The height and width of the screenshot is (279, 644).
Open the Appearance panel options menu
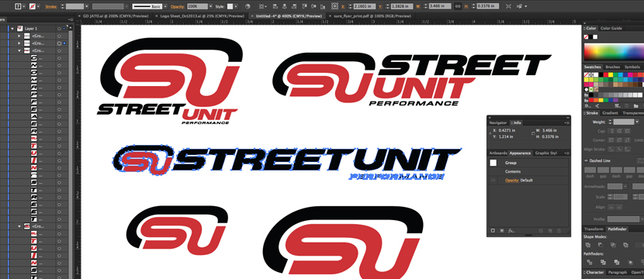point(567,153)
